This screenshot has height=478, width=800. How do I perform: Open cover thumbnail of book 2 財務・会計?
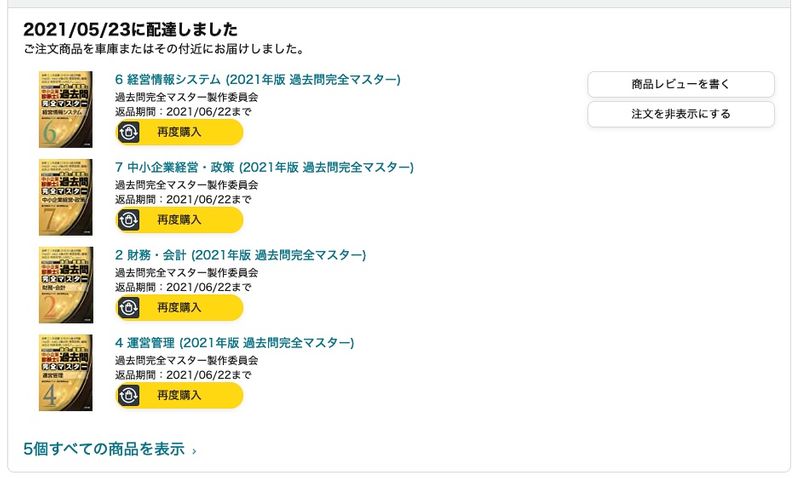pos(66,285)
